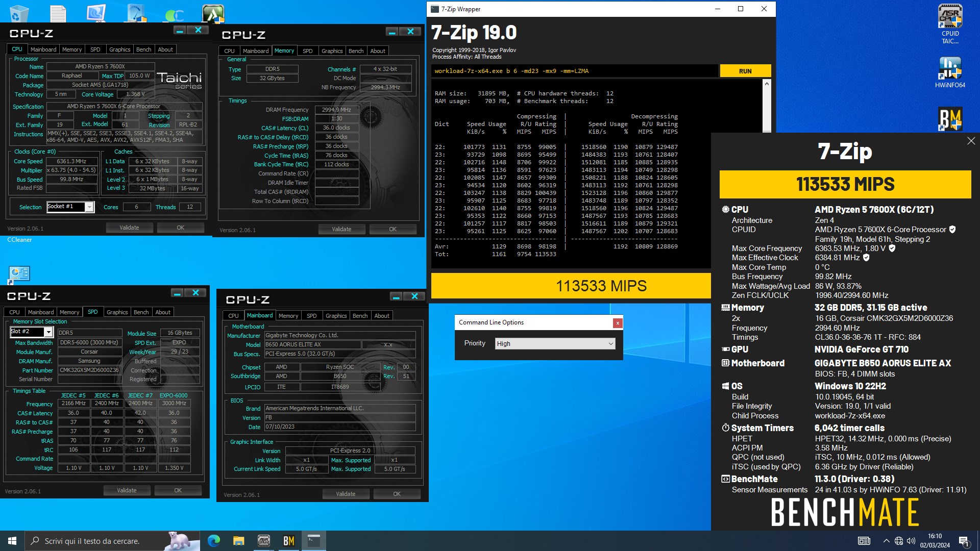Open the BenchMate taskbar icon
980x551 pixels.
coord(288,541)
